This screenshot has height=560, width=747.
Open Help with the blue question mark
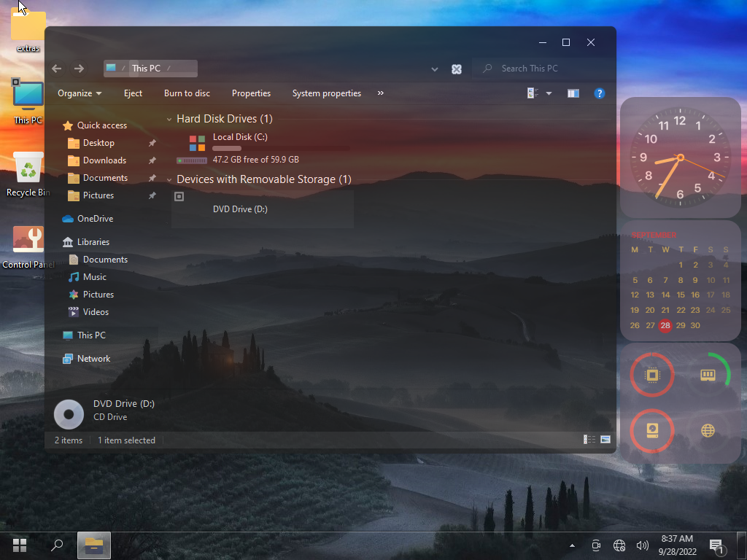[600, 93]
